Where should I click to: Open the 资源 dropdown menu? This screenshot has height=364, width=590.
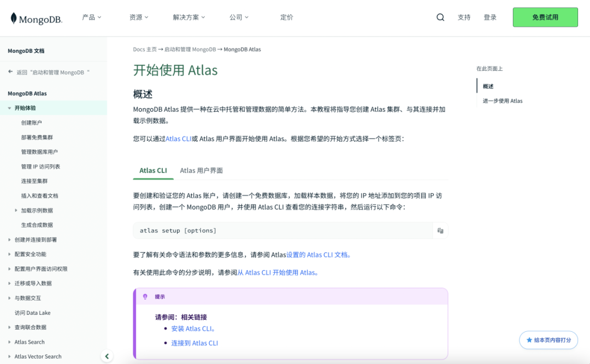tap(138, 17)
